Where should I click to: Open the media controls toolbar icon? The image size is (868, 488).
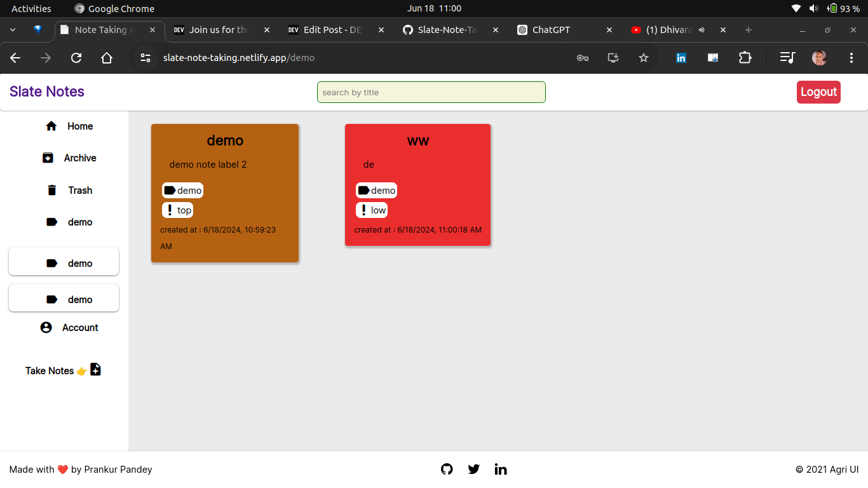click(x=787, y=58)
